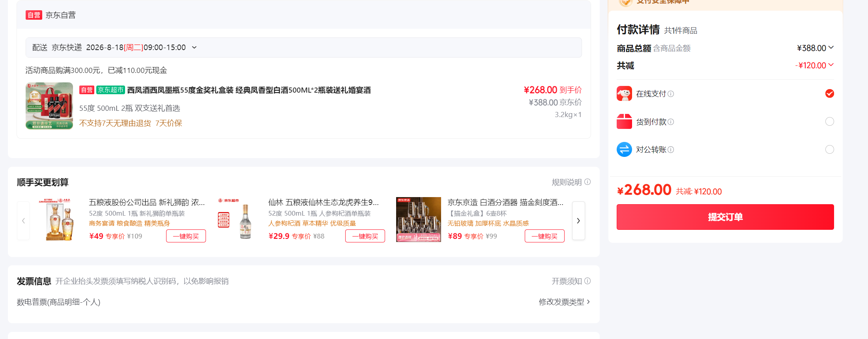The height and width of the screenshot is (339, 868).
Task: Click the ¥388.00 京东价 price
Action: click(555, 102)
